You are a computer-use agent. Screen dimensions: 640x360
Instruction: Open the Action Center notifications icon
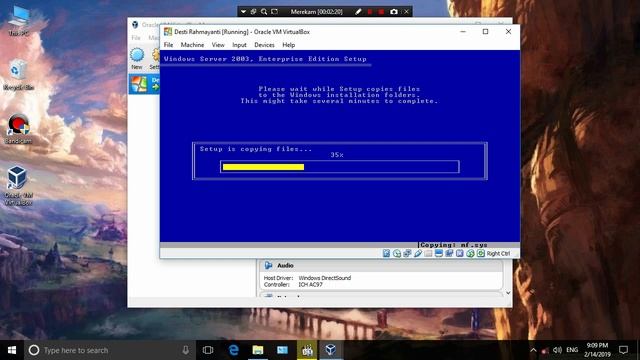[x=623, y=350]
